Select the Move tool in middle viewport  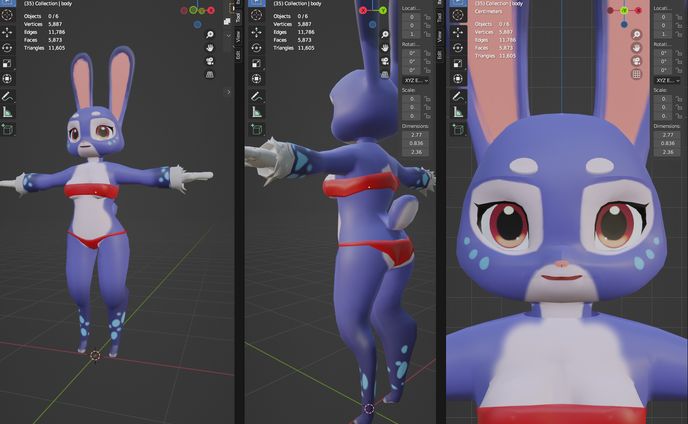click(257, 32)
